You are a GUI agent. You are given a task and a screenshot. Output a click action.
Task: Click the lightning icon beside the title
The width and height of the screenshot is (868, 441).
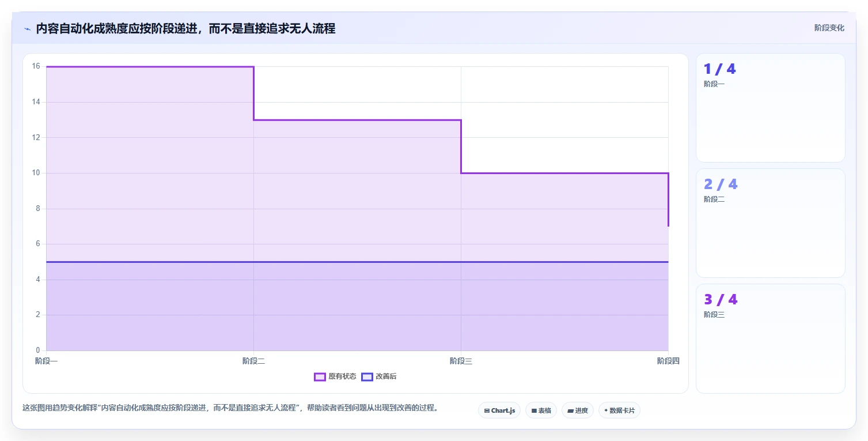pos(27,29)
